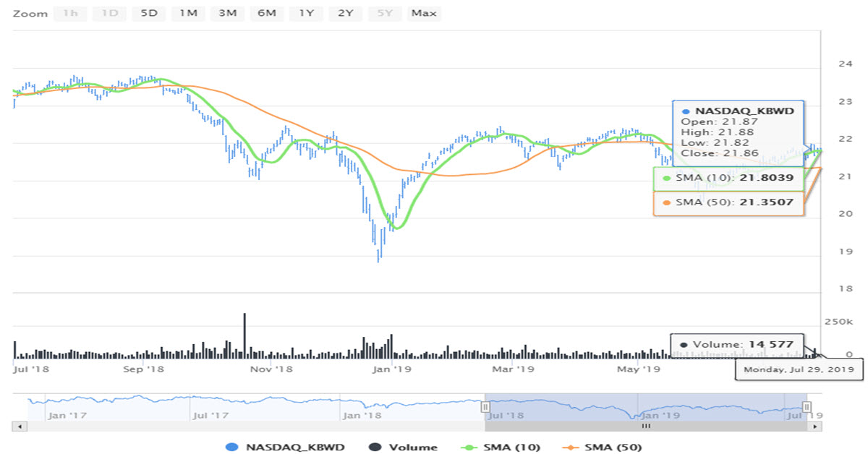This screenshot has height=454, width=868.
Task: Set zoom range to 5D
Action: click(x=148, y=13)
